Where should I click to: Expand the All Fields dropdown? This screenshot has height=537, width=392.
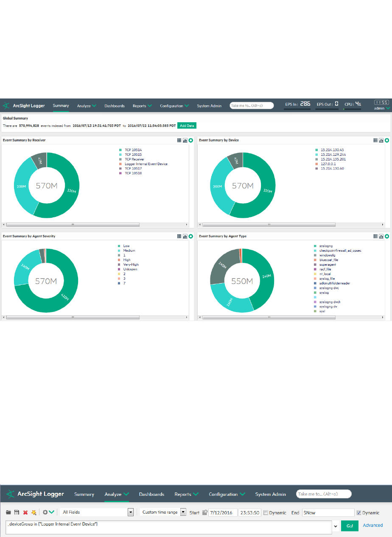(97, 512)
